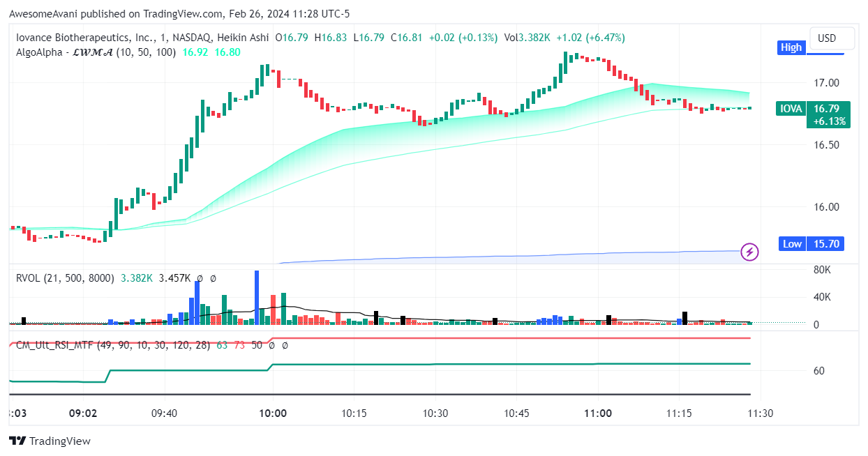868x456 pixels.
Task: Click the 80K volume axis label
Action: point(823,270)
